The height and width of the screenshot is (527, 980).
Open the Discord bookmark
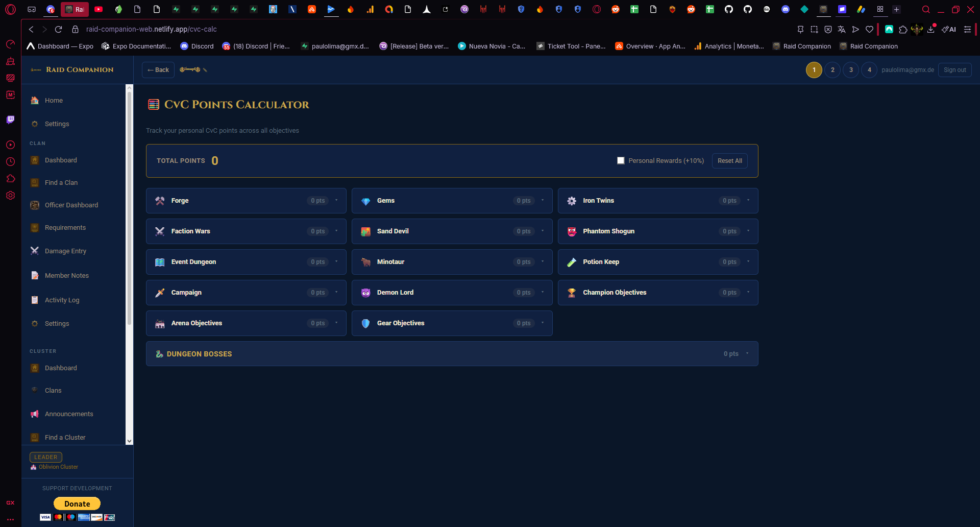pos(197,46)
